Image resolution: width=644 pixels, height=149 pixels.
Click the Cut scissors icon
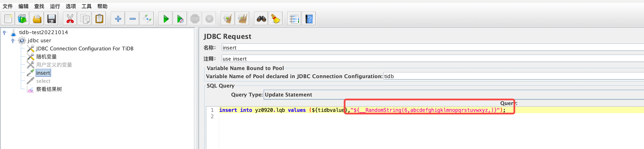70,19
